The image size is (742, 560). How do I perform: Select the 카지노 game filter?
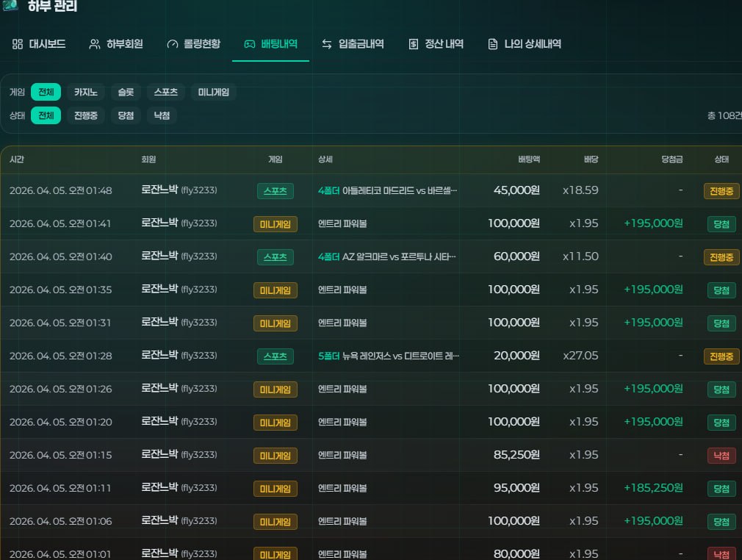[x=86, y=93]
